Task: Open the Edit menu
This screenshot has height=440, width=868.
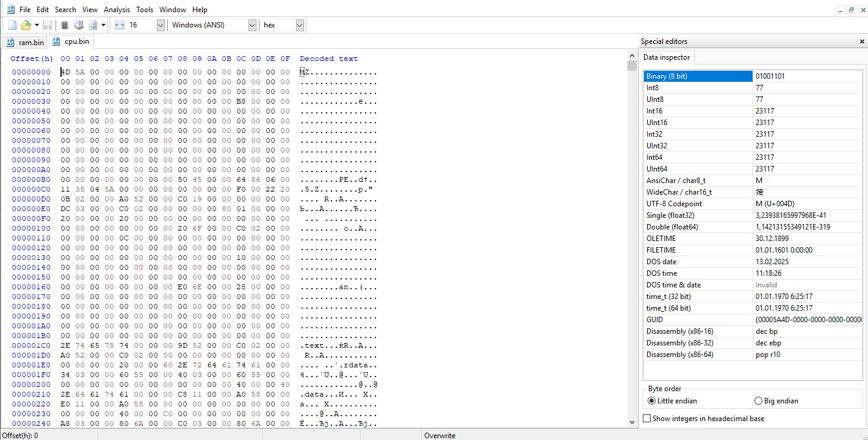Action: 43,10
